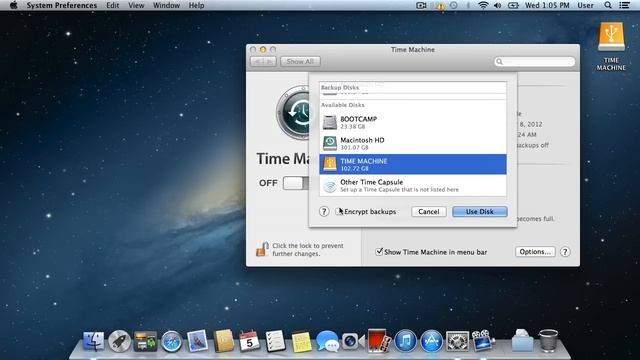The image size is (640, 360).
Task: Click help button beside Encrypt backups
Action: [x=324, y=211]
